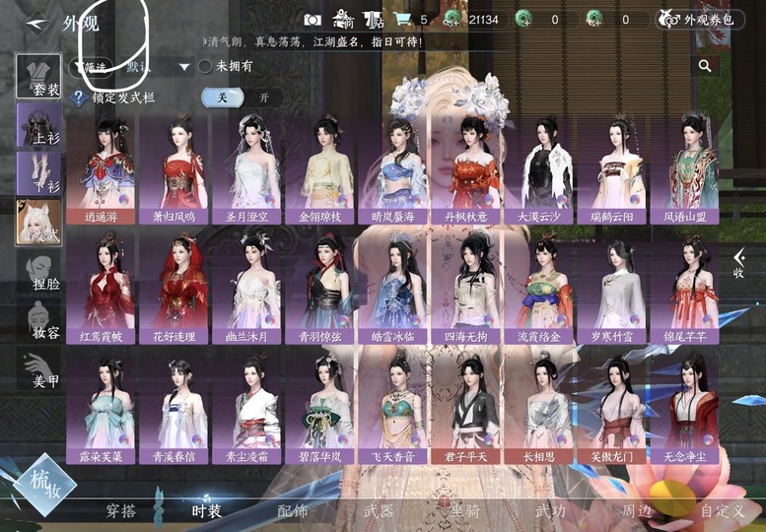Open the 默认 sort dropdown
Image resolution: width=766 pixels, height=532 pixels.
tap(158, 67)
